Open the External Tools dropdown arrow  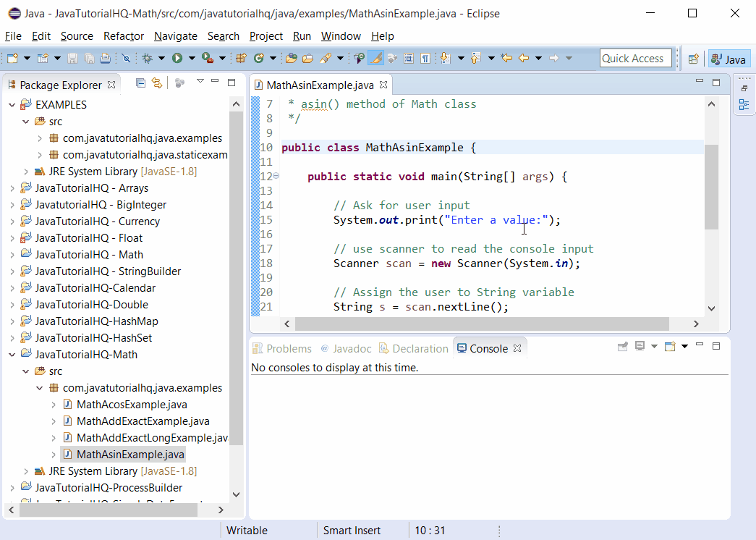pos(222,59)
